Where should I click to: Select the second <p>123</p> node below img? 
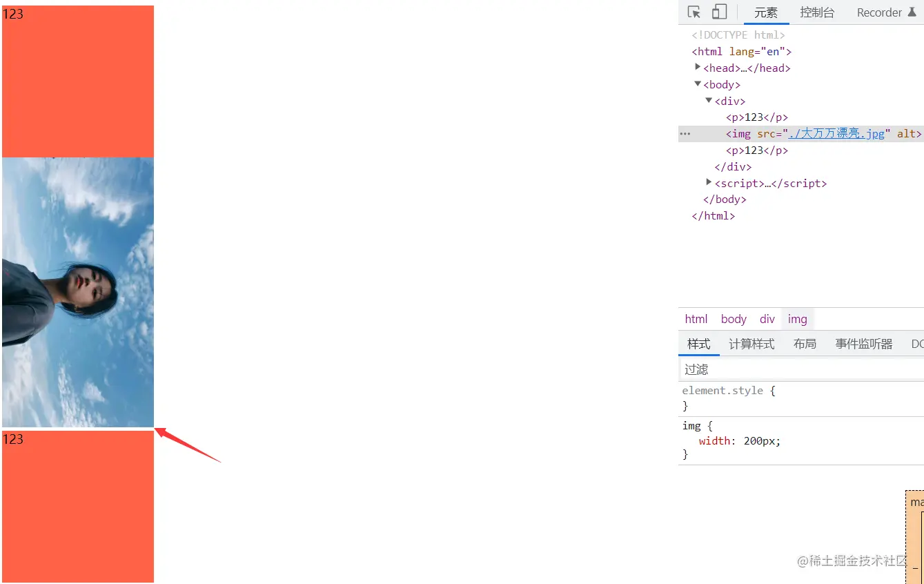point(757,150)
